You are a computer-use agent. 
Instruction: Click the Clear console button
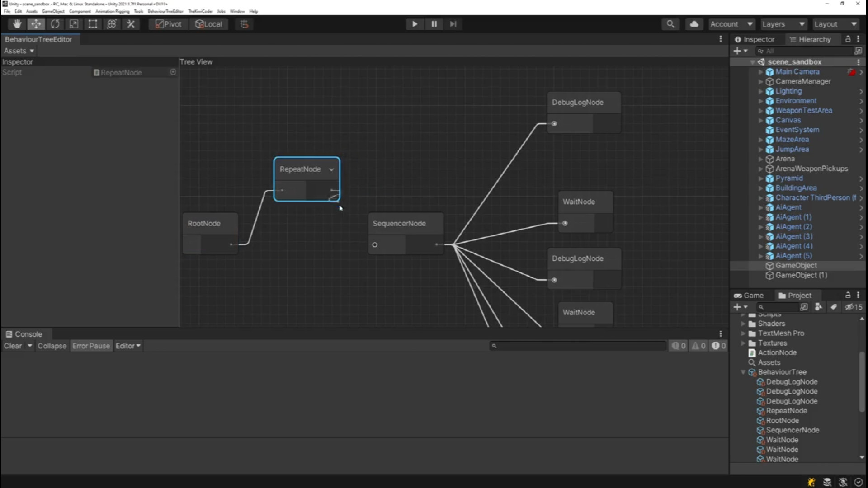pyautogui.click(x=13, y=346)
